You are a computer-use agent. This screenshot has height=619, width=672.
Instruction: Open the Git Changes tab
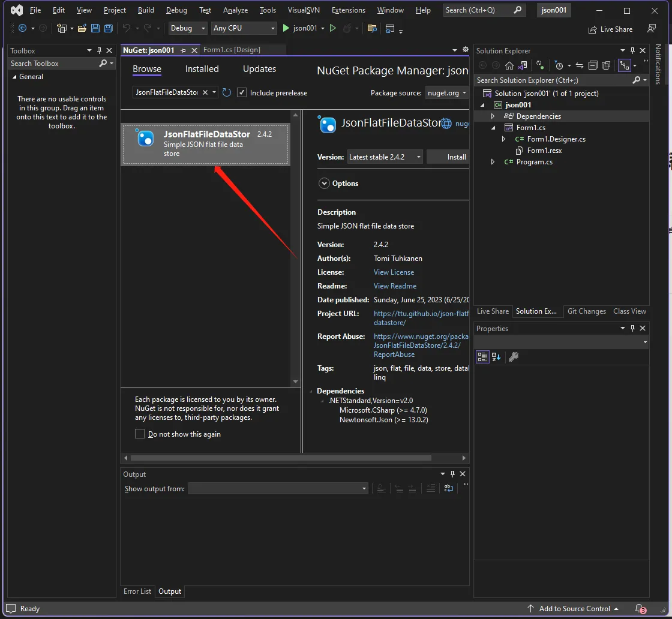(587, 311)
